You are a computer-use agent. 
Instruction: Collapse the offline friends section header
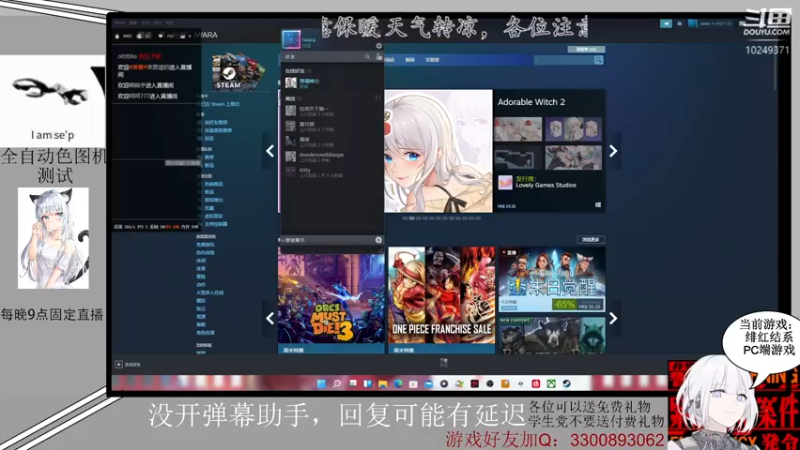293,98
